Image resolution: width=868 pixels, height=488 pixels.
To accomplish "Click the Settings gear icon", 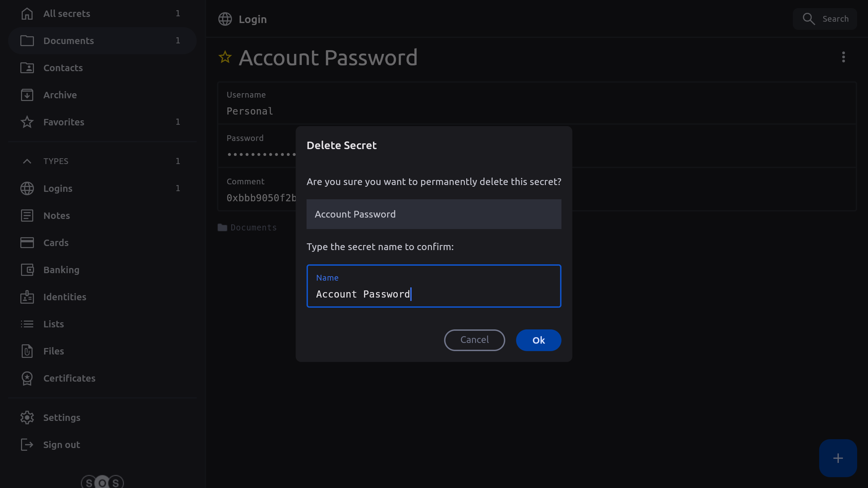I will point(27,418).
